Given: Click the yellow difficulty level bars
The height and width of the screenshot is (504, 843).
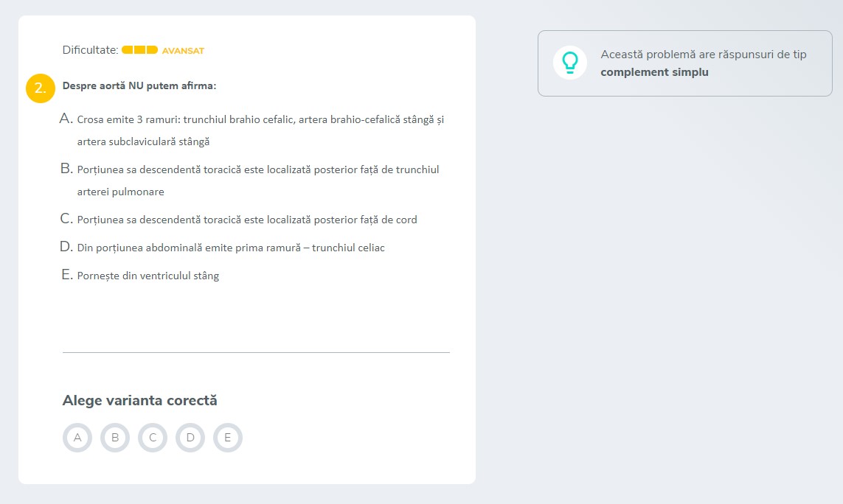Looking at the screenshot, I should (x=139, y=50).
